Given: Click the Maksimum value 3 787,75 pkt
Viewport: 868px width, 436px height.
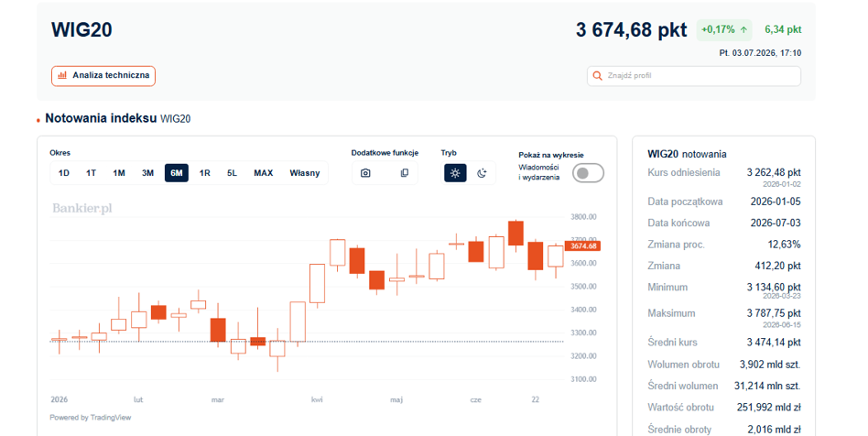Looking at the screenshot, I should click(774, 313).
